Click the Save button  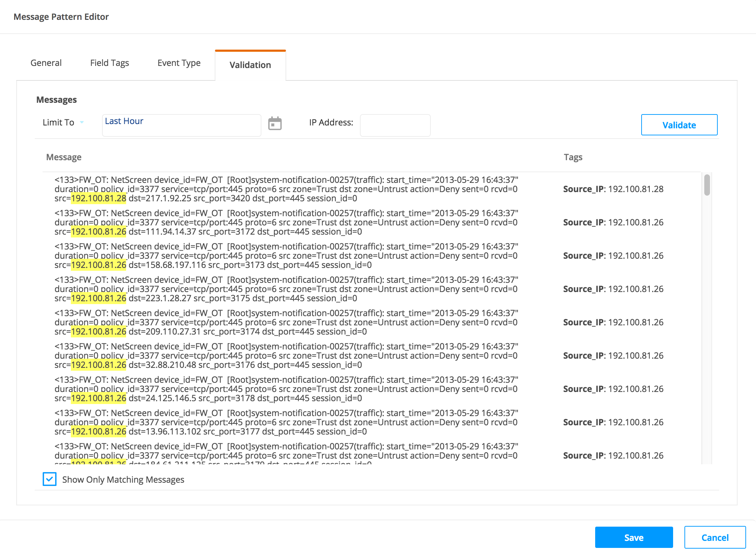pos(633,537)
